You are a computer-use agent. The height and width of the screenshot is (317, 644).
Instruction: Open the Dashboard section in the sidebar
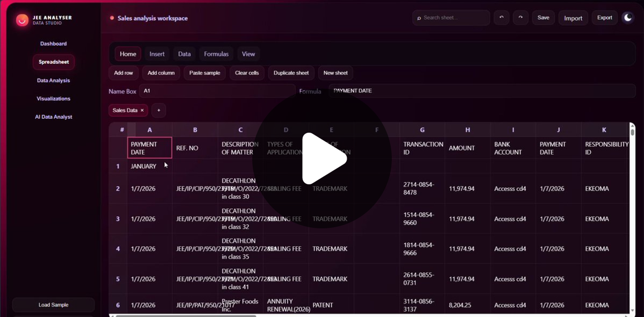coord(53,44)
